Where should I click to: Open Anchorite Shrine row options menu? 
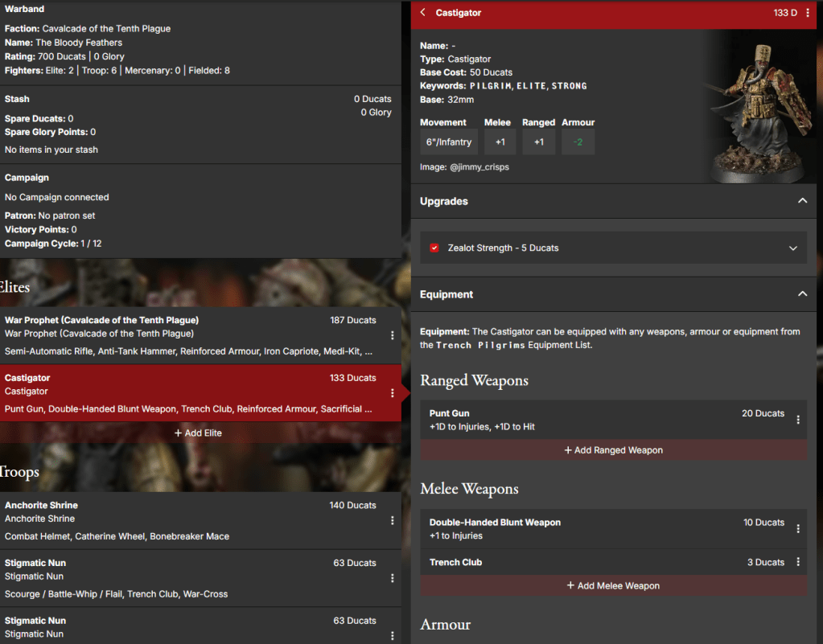(x=393, y=520)
